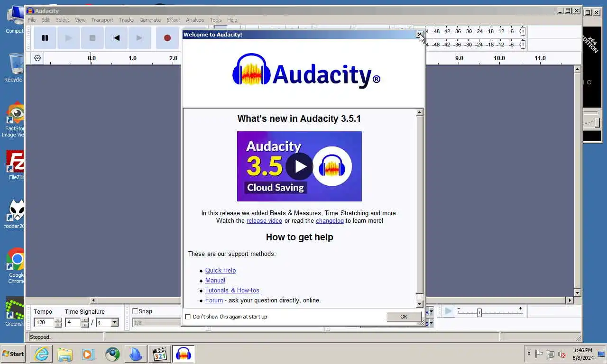Select the Google Chrome desktop shortcut
This screenshot has width=607, height=364.
pos(16,265)
